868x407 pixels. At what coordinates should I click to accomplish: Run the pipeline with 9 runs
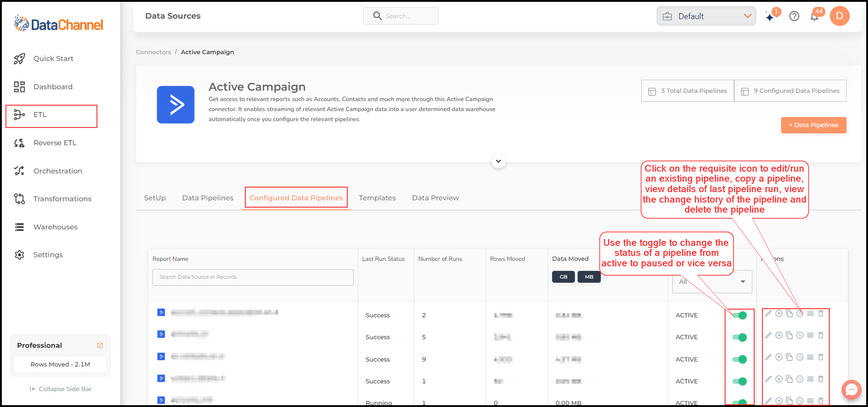tap(779, 357)
